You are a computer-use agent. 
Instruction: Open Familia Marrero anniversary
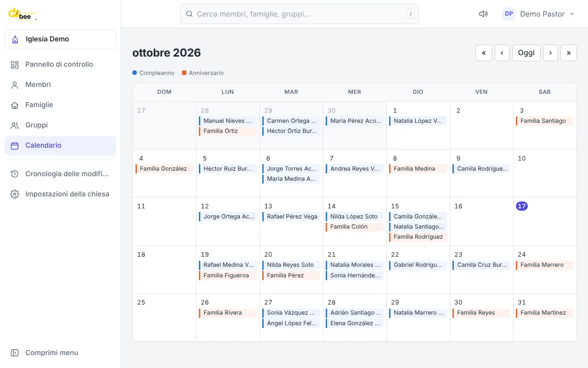(x=545, y=265)
